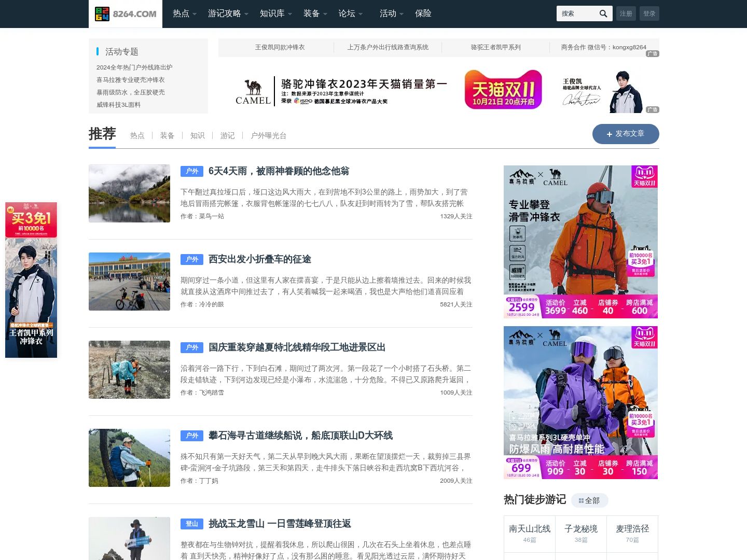Click 户外 tag on 国庆重装穿越 article
This screenshot has width=747, height=560.
point(192,347)
